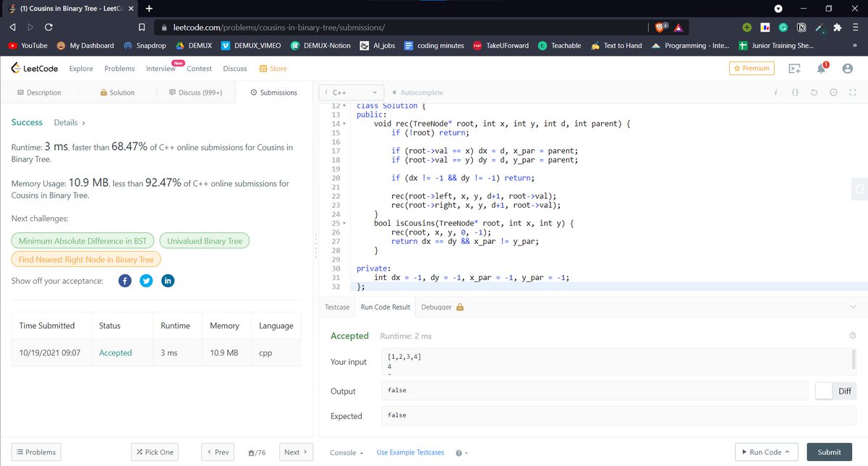Open the tab search dropdown

778,9
